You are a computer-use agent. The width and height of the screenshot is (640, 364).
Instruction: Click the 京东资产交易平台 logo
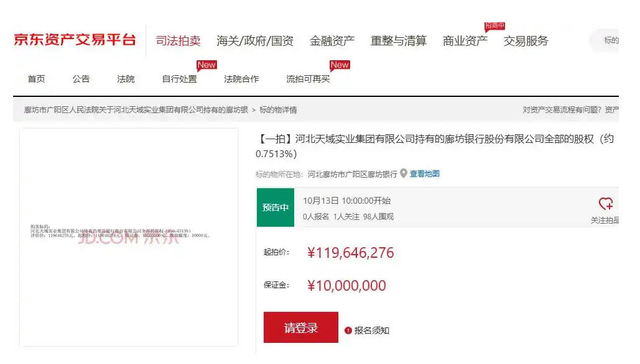(x=75, y=40)
